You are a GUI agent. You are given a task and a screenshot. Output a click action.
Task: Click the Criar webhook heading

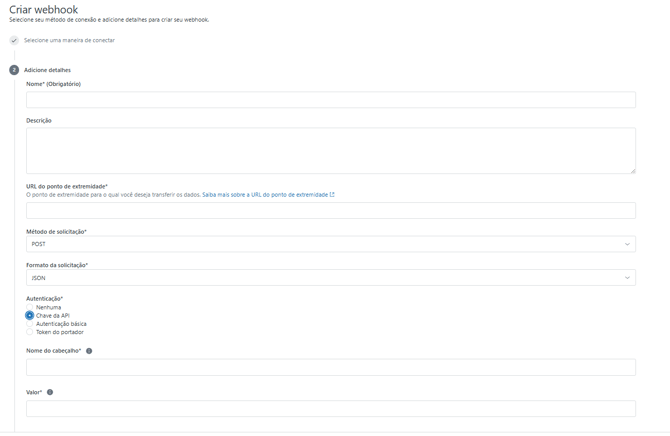point(44,9)
